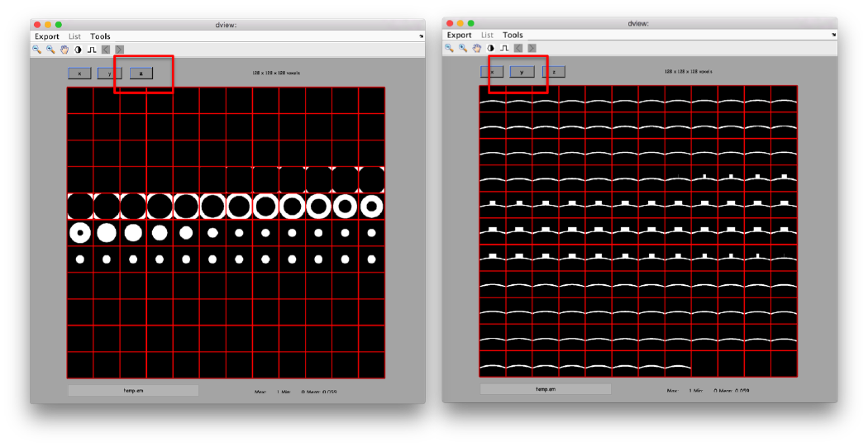Screen dimensions: 868x447
Task: Select the hand pan tool in the arcs-view window
Action: [x=477, y=48]
